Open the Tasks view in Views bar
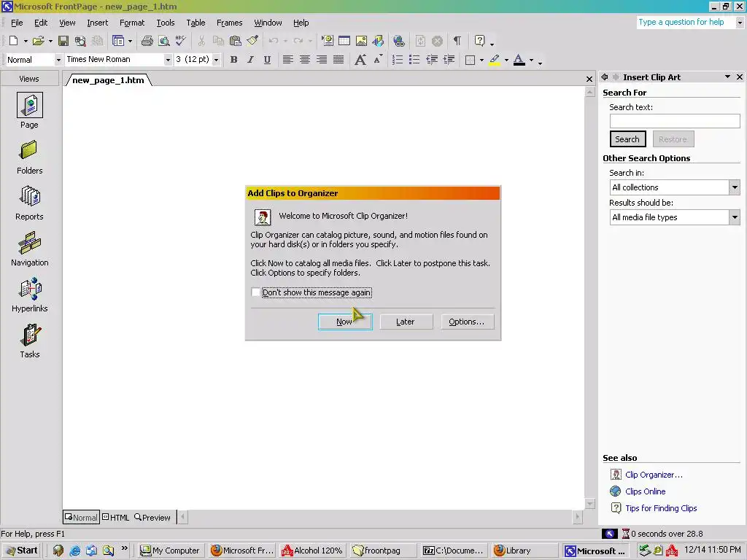This screenshot has width=747, height=560. click(x=29, y=341)
